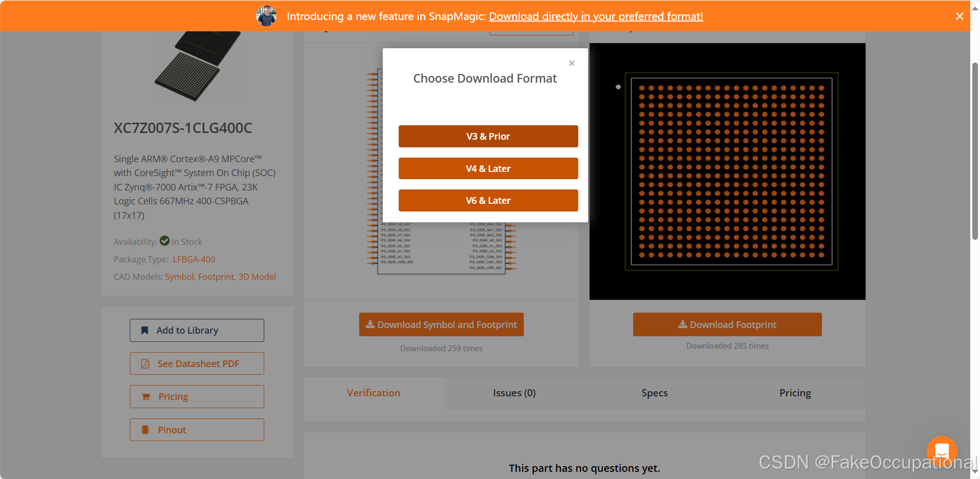This screenshot has width=980, height=479.
Task: Click the BGA footprint preview image
Action: pyautogui.click(x=727, y=171)
